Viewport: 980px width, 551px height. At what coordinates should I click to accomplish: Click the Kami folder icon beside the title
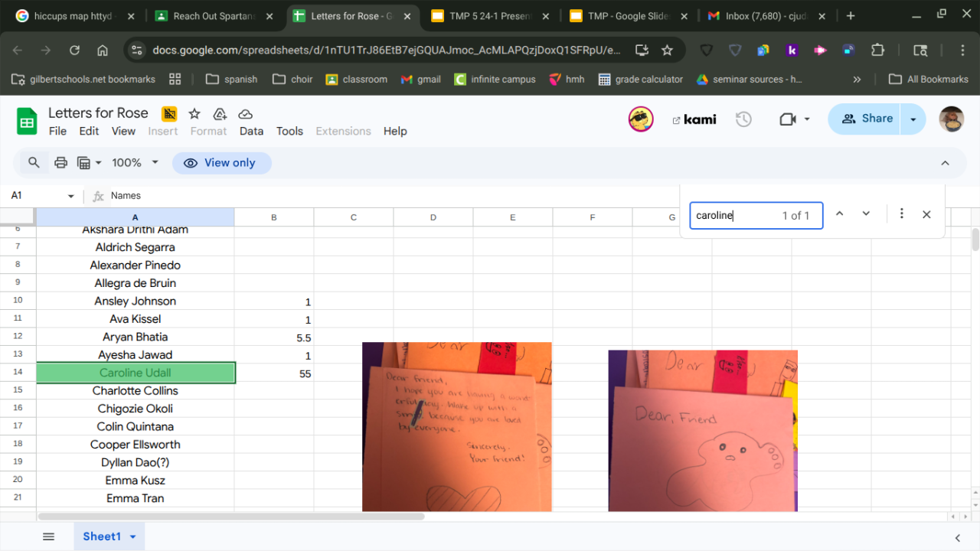tap(169, 114)
